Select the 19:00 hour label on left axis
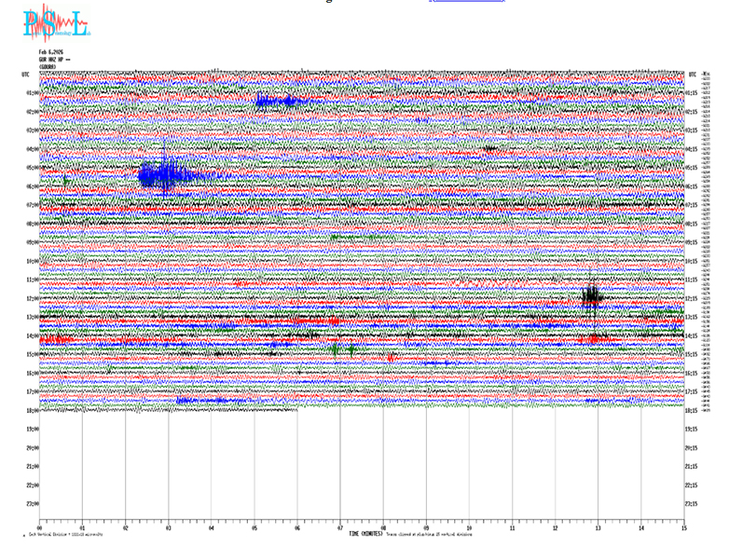The height and width of the screenshot is (560, 729). point(31,430)
